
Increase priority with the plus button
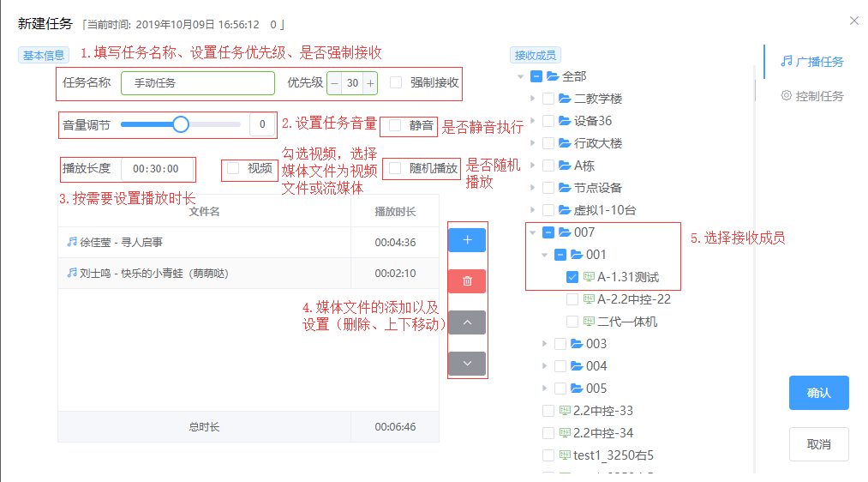pyautogui.click(x=370, y=83)
